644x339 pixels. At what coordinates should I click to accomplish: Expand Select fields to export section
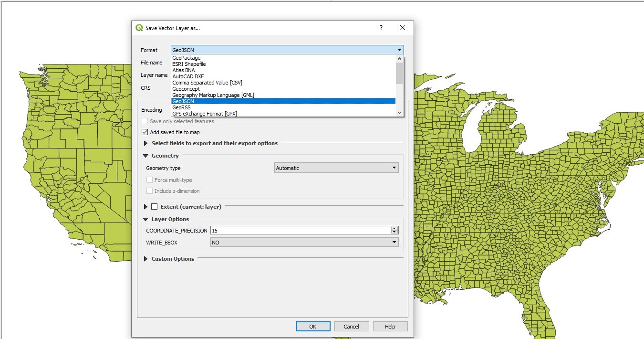coord(146,143)
